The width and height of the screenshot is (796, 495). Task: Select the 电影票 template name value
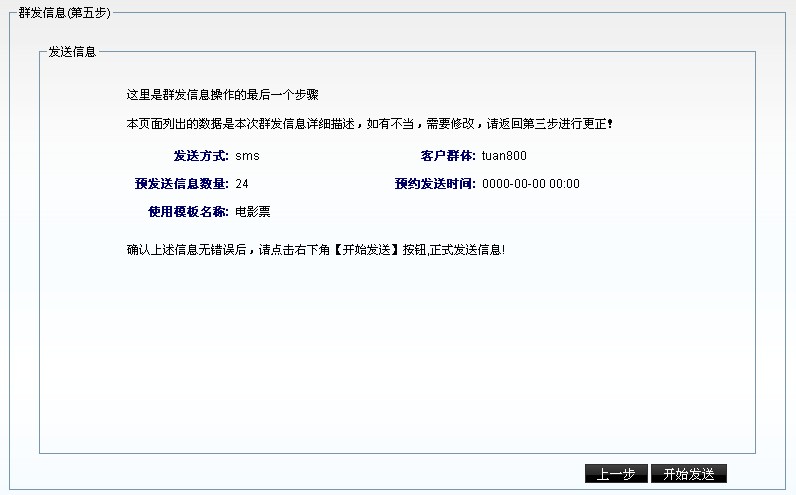pyautogui.click(x=253, y=212)
